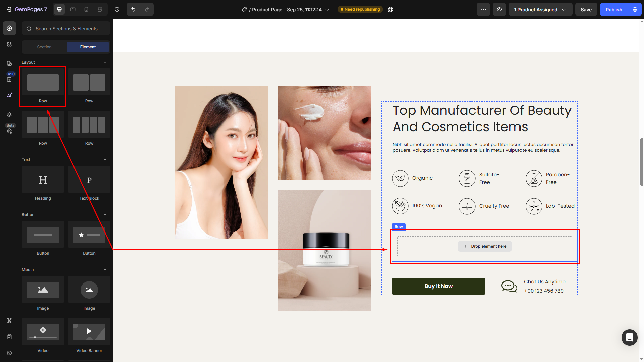
Task: Click the undo arrow
Action: pos(133,9)
